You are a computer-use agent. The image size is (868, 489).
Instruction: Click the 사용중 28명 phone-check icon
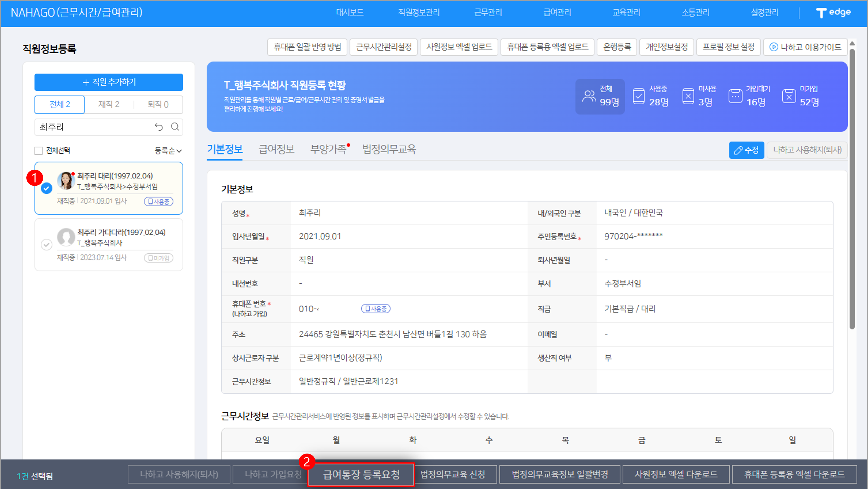tap(639, 96)
